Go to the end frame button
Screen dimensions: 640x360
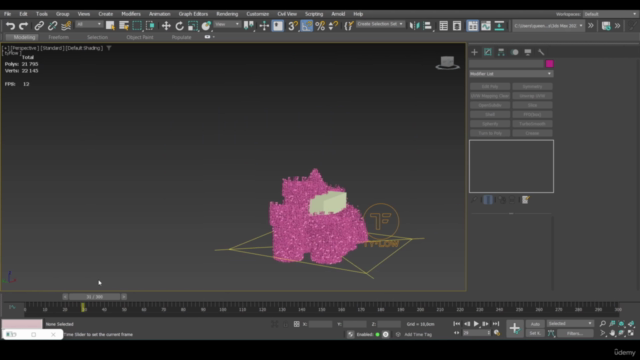click(496, 324)
